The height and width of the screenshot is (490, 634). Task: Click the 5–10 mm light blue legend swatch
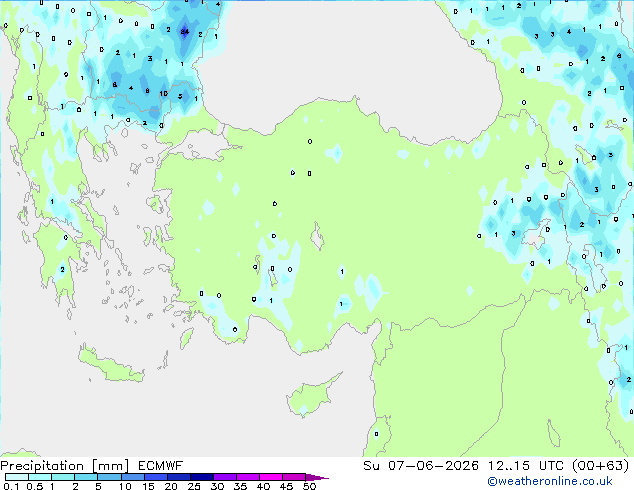click(109, 477)
